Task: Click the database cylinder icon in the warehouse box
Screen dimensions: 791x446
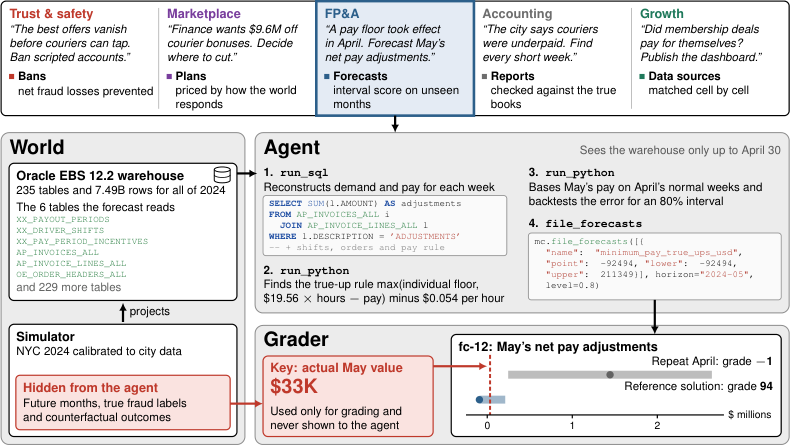Action: point(222,175)
